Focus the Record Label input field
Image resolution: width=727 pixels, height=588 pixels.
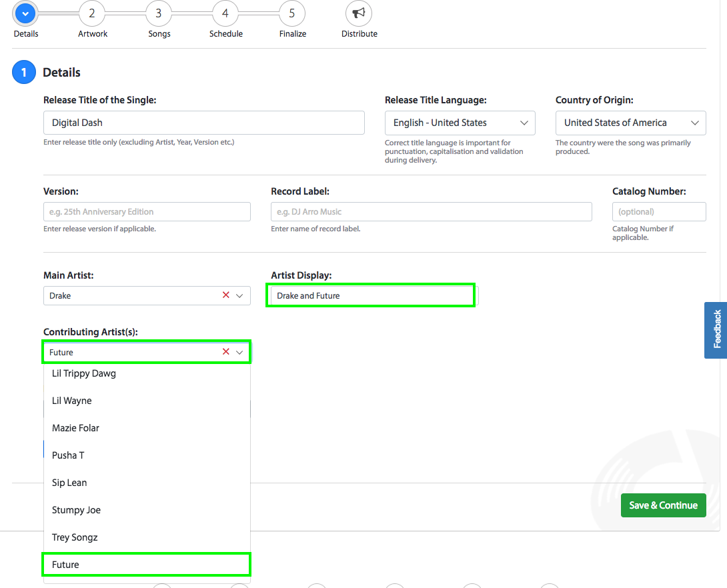pos(431,212)
